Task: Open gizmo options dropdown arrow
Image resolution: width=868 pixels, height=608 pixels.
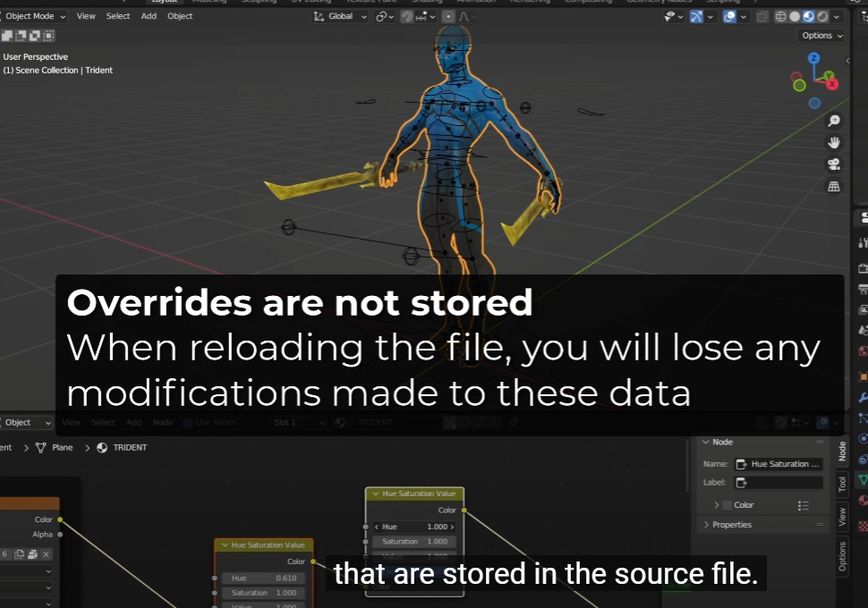Action: coord(711,17)
